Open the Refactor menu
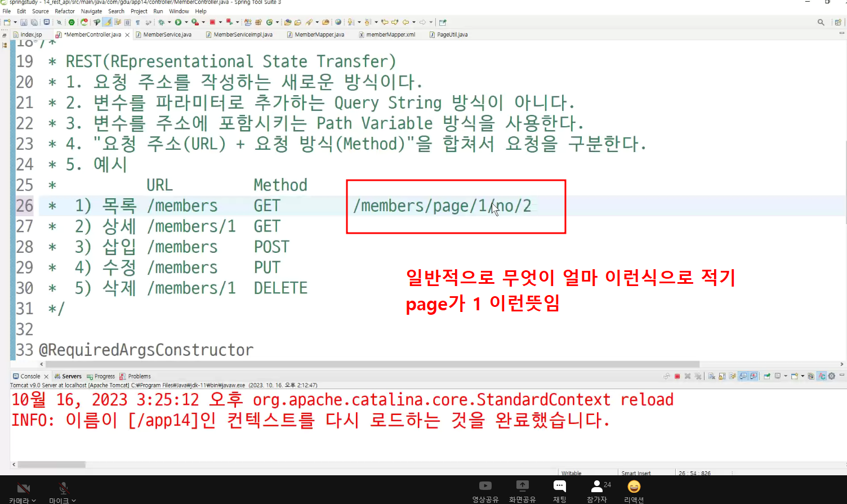The image size is (847, 504). click(65, 11)
